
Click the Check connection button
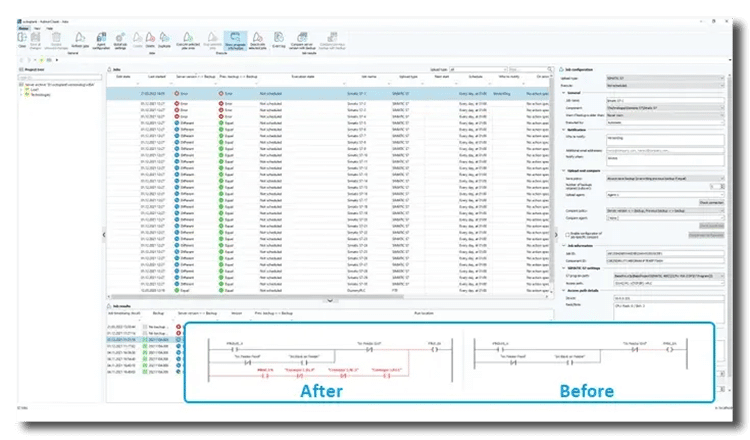[709, 202]
